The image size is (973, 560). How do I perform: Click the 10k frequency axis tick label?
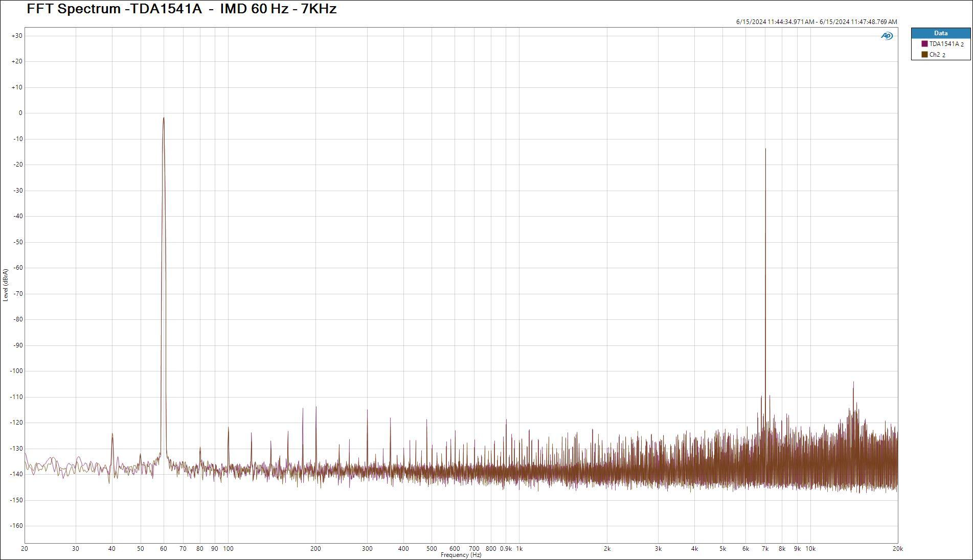[x=810, y=549]
